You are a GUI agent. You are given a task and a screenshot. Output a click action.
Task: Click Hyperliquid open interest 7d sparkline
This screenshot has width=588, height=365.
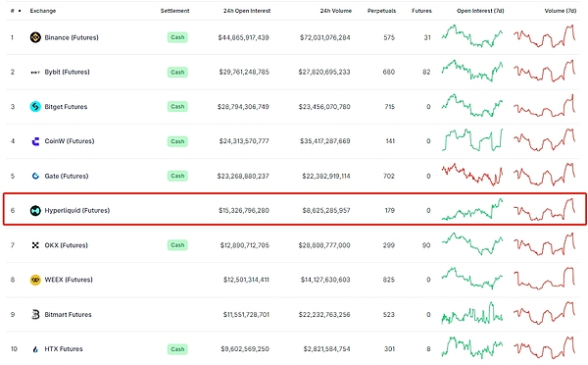[x=472, y=209]
